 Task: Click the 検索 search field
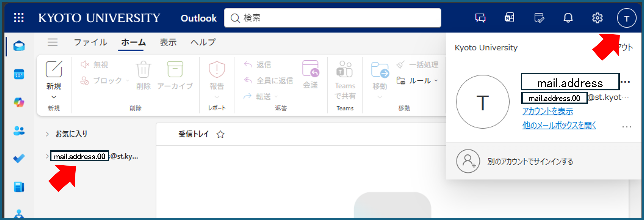pyautogui.click(x=332, y=18)
